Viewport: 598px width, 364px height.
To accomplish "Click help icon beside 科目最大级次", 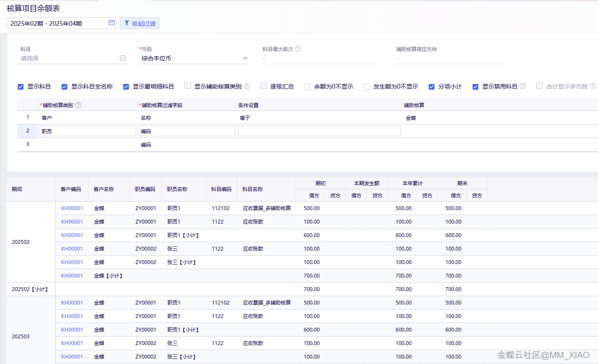I will tap(298, 49).
